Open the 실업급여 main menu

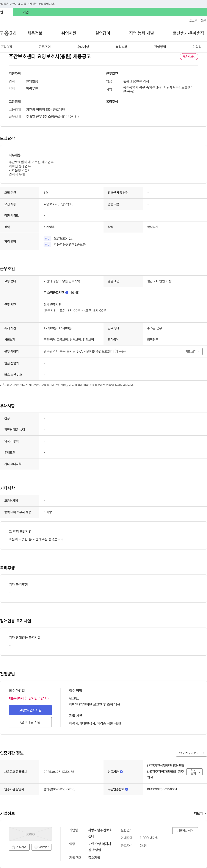pyautogui.click(x=102, y=33)
